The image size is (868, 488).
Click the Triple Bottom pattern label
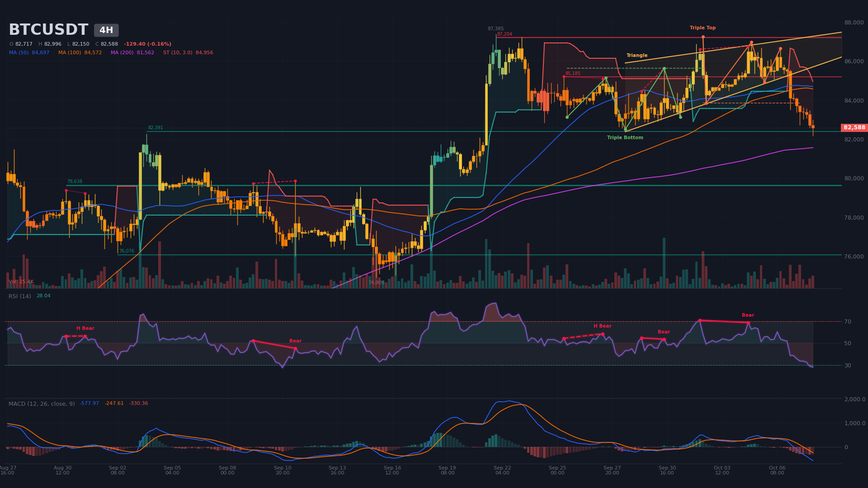coord(625,138)
